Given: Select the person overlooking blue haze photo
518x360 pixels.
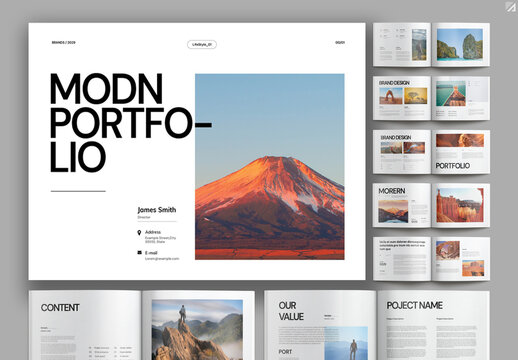Looking at the screenshot, I should click(x=346, y=343).
